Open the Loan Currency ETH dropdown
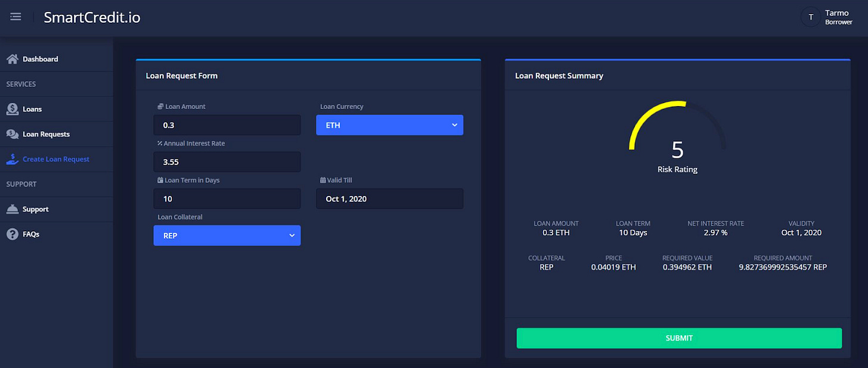This screenshot has height=368, width=868. [x=389, y=125]
